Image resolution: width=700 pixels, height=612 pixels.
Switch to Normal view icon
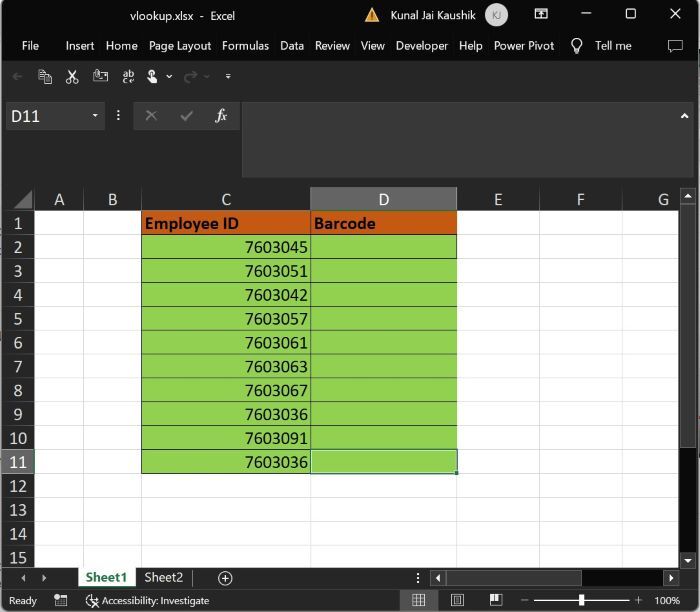pyautogui.click(x=418, y=600)
